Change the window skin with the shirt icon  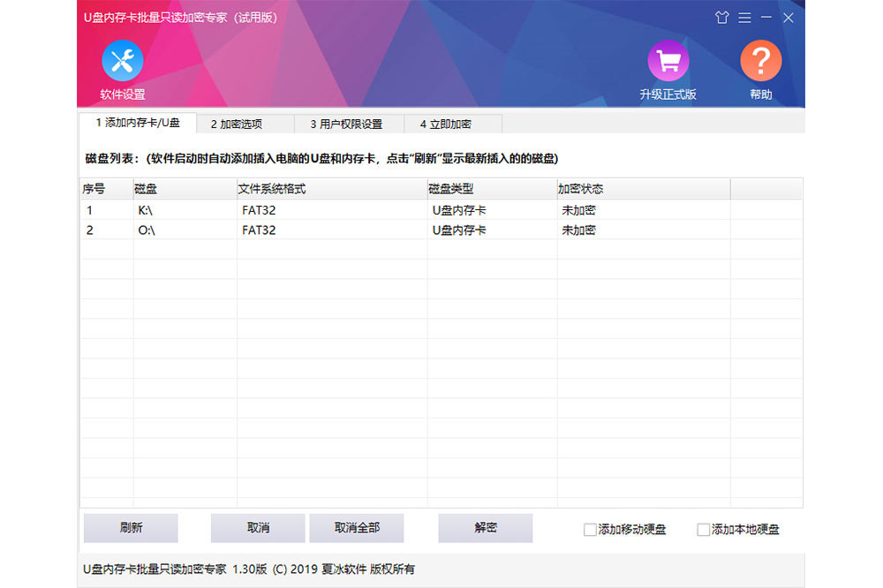(721, 17)
